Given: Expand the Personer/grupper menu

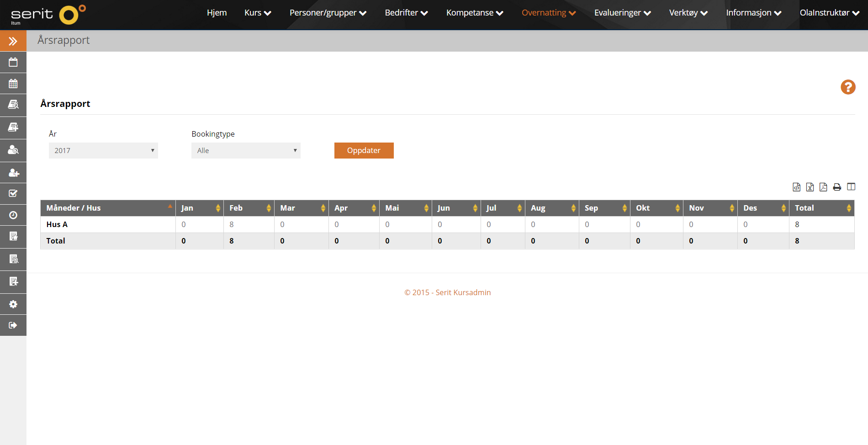Looking at the screenshot, I should coord(328,13).
